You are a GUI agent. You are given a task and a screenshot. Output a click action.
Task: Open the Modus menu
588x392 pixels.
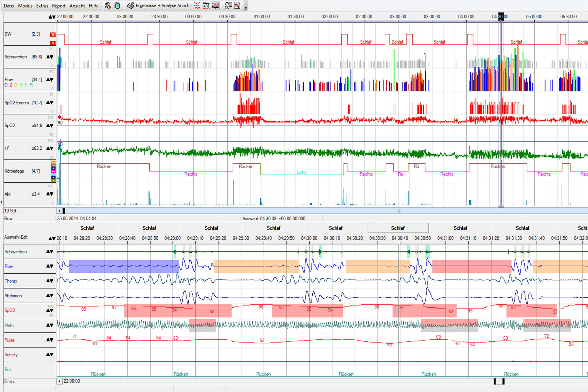coord(25,6)
